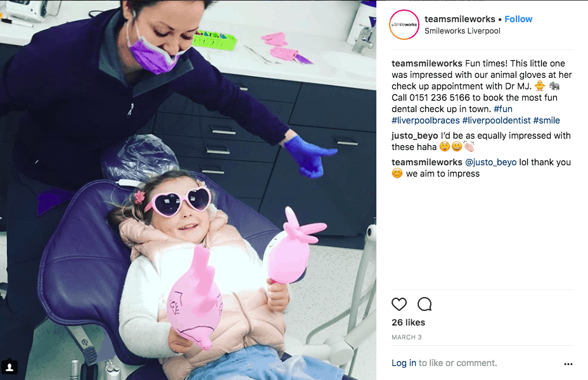
Task: Open the #liverpoolbraces hashtag
Action: (426, 120)
